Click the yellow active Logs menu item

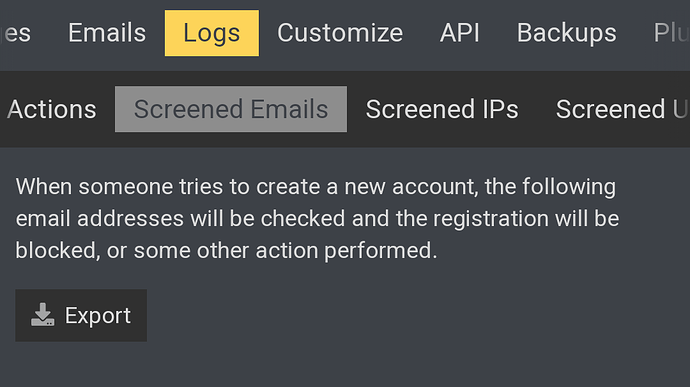[212, 33]
